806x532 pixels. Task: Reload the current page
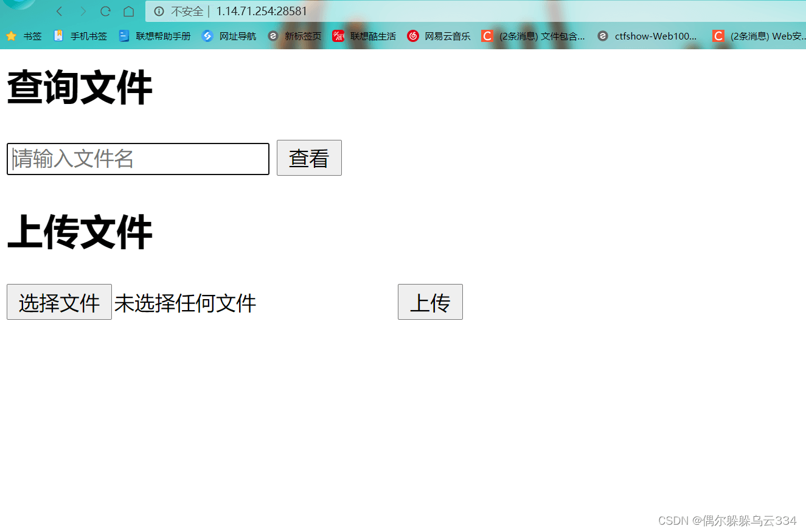coord(105,12)
